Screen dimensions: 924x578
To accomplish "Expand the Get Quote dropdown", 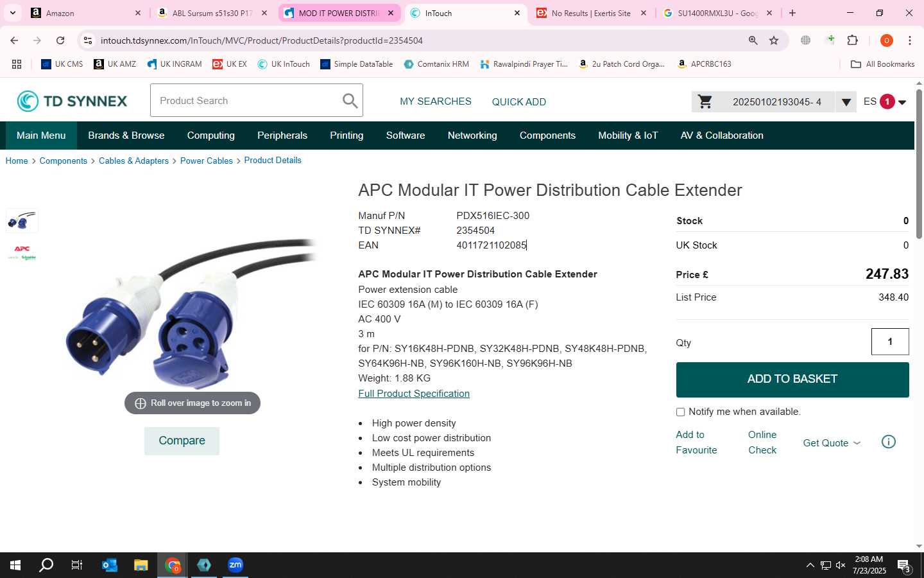I will pos(832,443).
